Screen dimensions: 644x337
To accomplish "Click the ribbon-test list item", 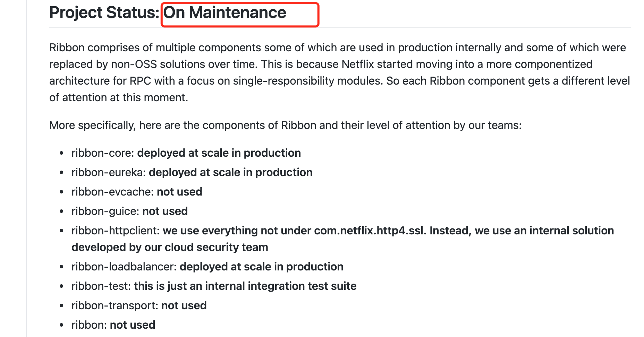I will pos(214,286).
